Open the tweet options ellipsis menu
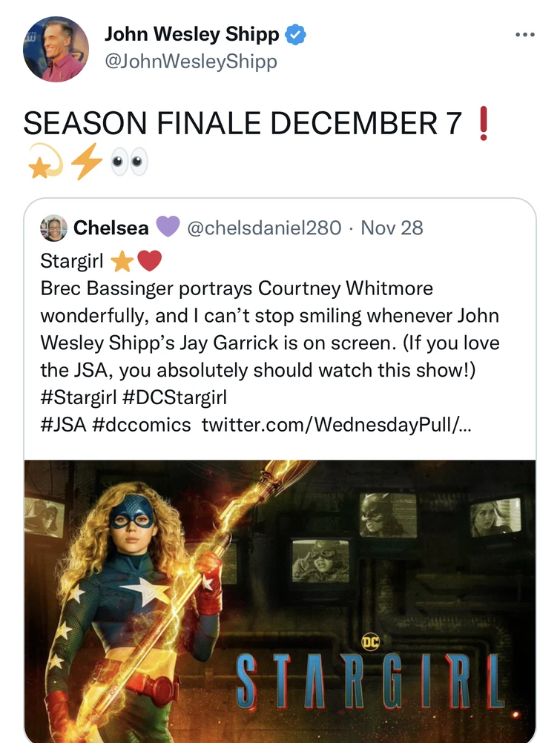 click(x=525, y=33)
